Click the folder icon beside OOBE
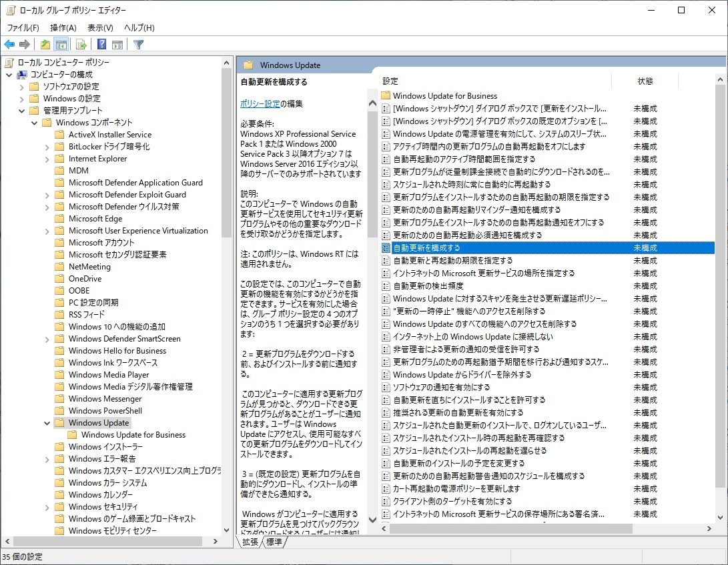Screen dimensions: 728x565 coord(59,291)
